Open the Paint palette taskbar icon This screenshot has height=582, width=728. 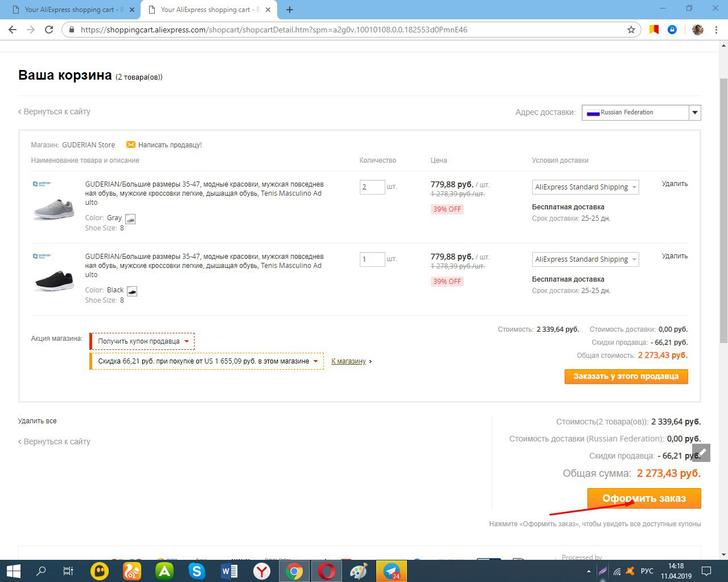click(x=359, y=571)
